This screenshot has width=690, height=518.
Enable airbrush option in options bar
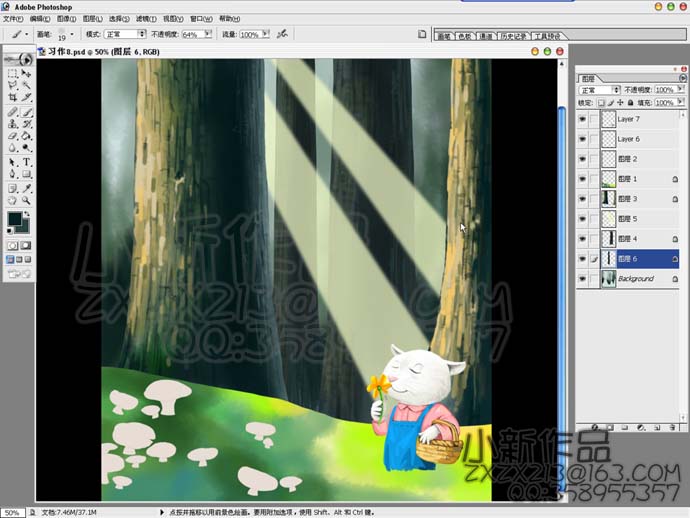282,34
